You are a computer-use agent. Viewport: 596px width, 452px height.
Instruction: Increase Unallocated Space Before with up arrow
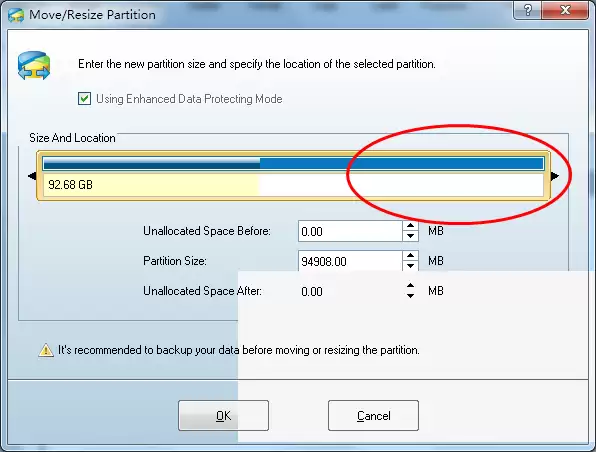(410, 226)
